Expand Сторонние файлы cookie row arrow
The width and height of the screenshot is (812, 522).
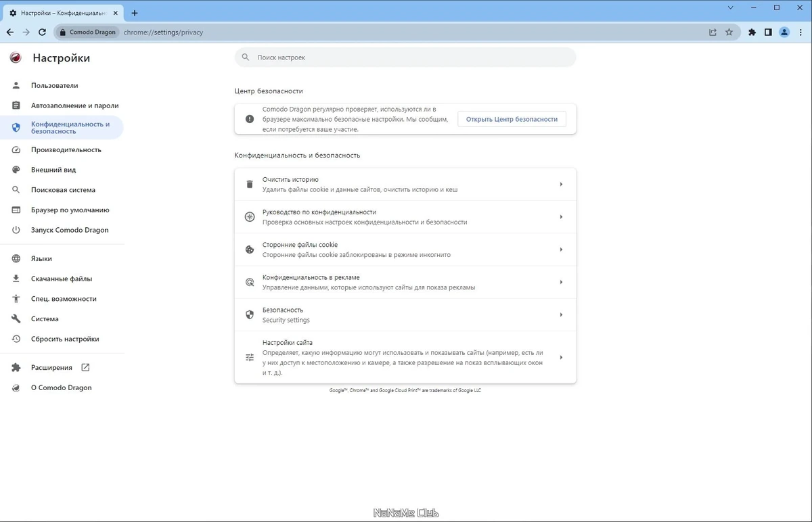[x=561, y=250]
